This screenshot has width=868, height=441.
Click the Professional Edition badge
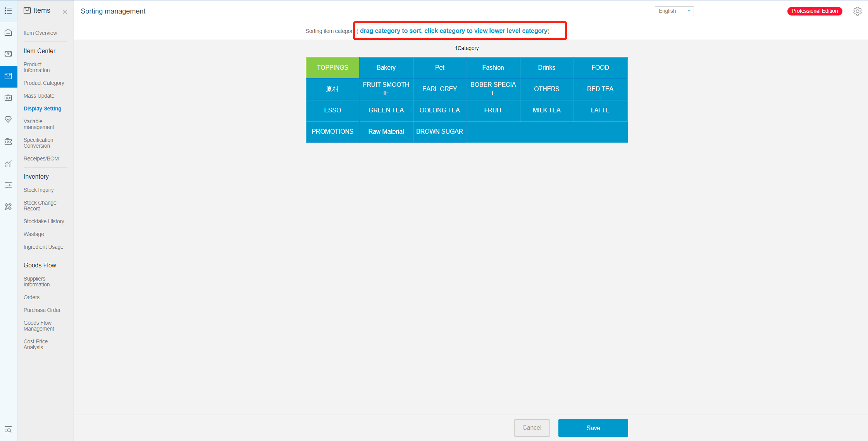(x=815, y=11)
